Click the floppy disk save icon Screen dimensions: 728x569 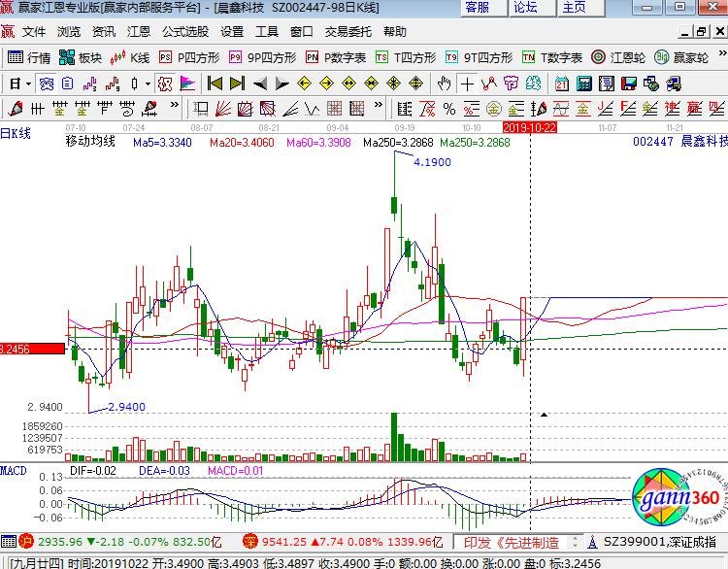[x=629, y=84]
